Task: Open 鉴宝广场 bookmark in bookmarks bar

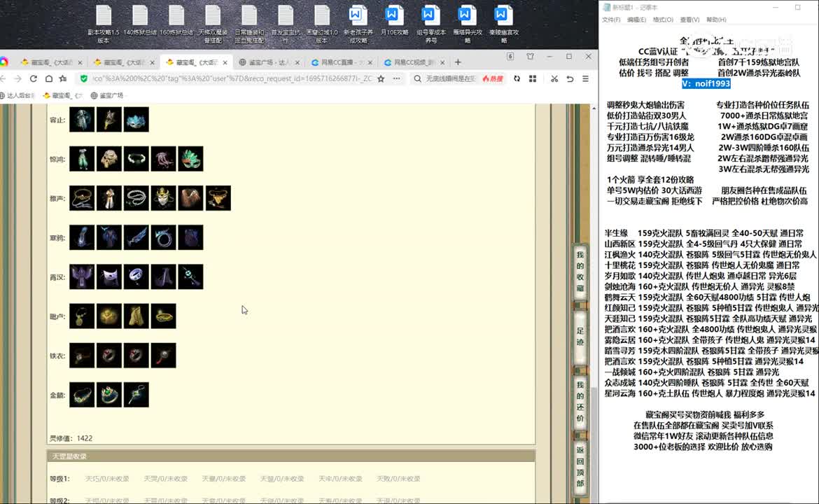Action: [107, 96]
